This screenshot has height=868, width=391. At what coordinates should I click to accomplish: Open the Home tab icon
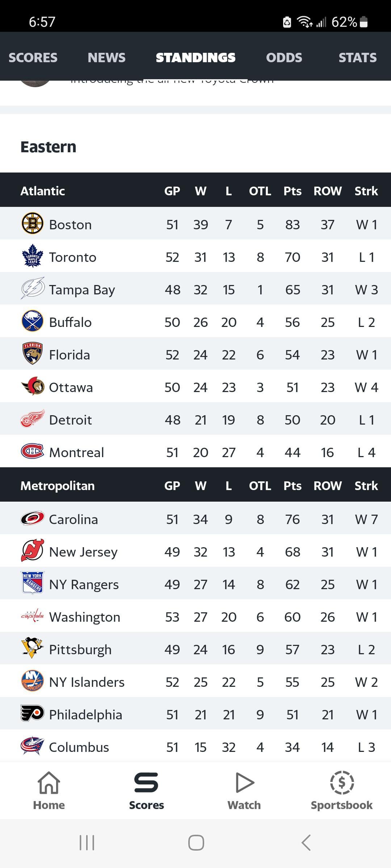(49, 783)
